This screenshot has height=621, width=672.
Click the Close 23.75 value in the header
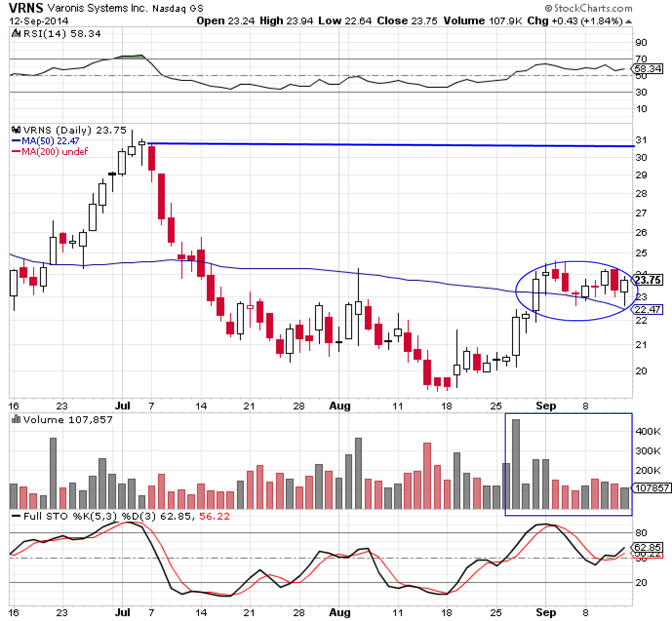pos(407,21)
